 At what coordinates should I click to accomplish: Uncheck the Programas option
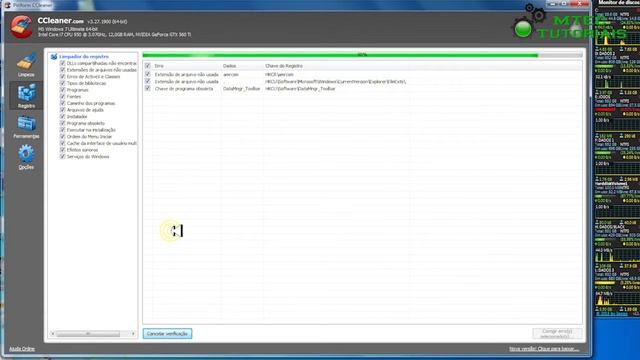coord(62,90)
